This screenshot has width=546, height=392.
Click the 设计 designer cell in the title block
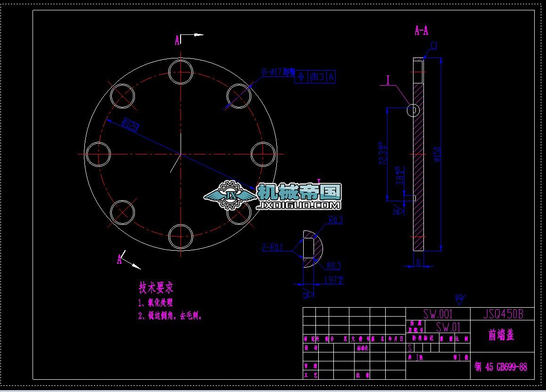310,347
